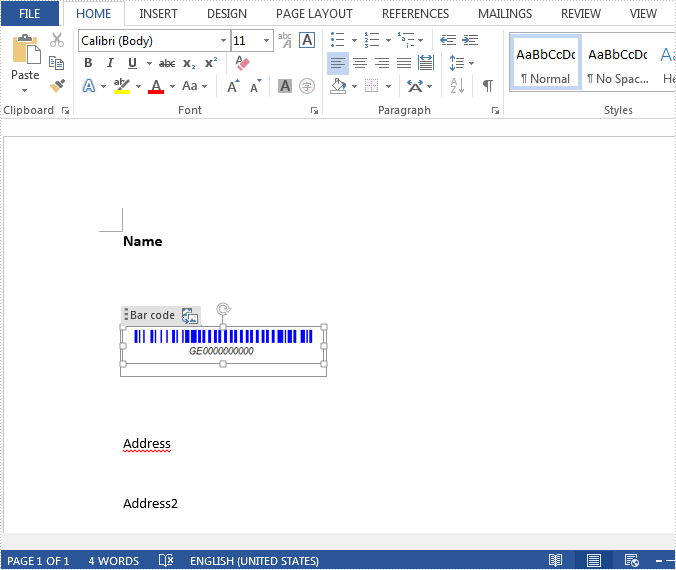Click Grow Font icon
The image size is (676, 570).
click(233, 86)
